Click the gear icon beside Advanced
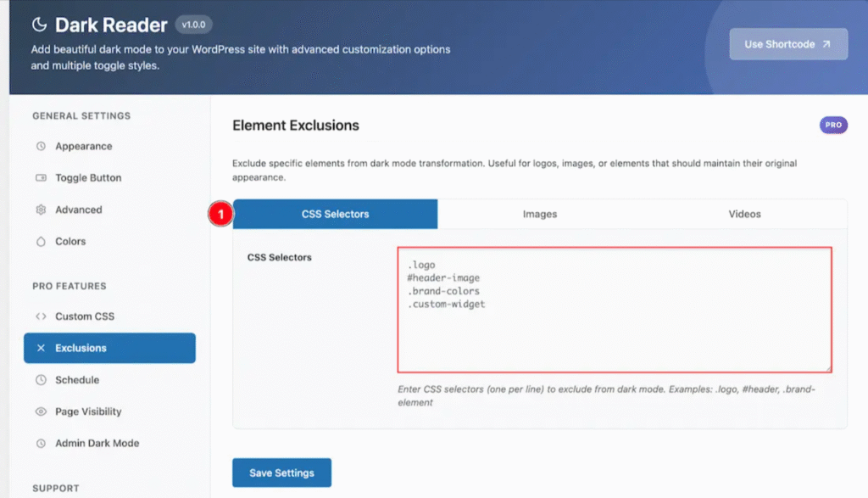The image size is (868, 498). (x=41, y=210)
